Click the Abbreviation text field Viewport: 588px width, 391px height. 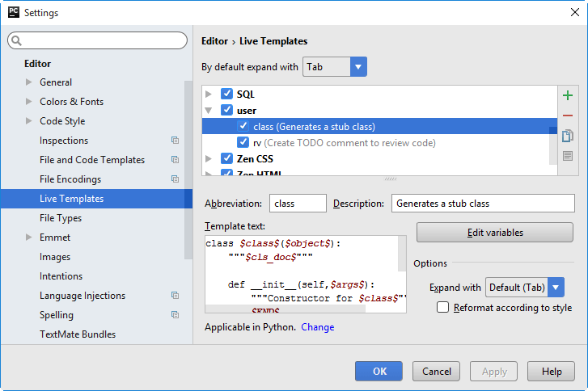point(298,204)
